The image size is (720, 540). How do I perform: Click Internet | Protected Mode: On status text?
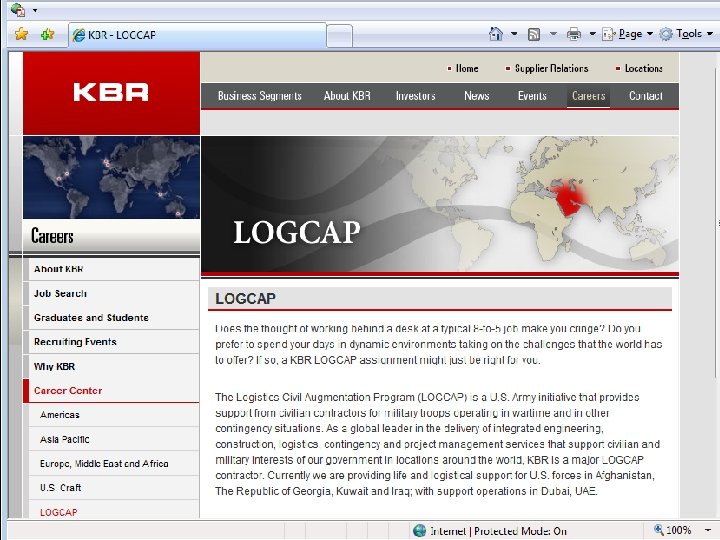click(498, 531)
